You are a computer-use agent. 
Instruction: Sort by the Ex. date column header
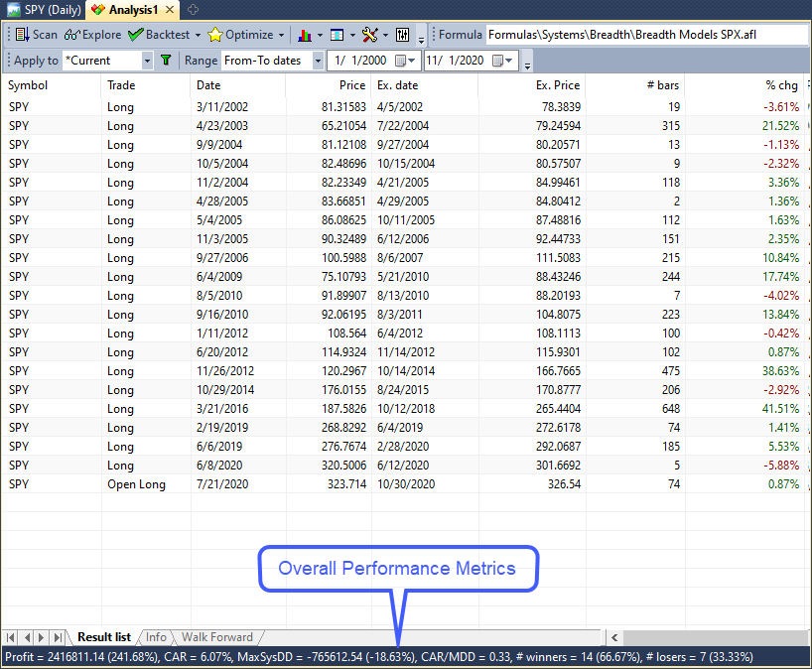point(424,85)
